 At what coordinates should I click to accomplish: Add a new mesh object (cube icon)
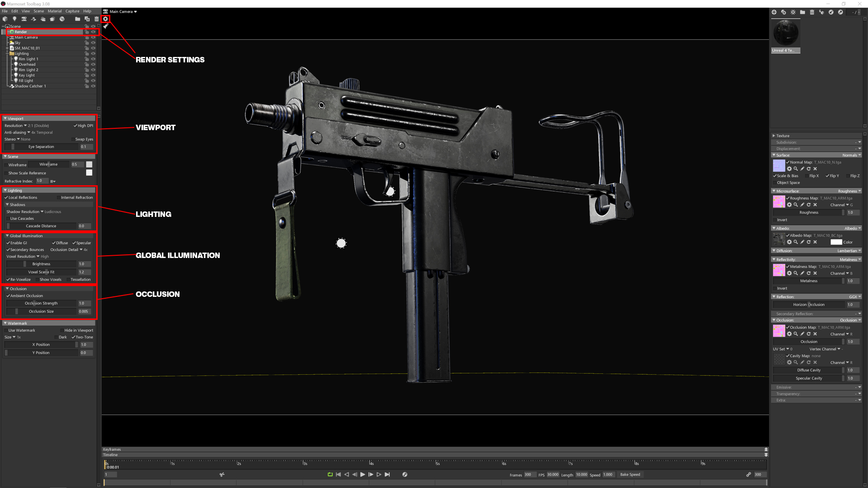(5, 19)
